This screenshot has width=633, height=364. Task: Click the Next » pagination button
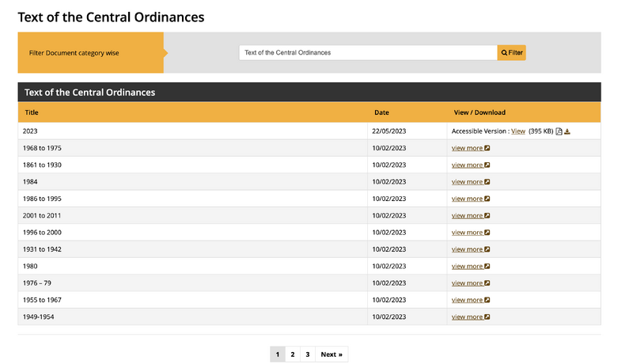pyautogui.click(x=332, y=355)
